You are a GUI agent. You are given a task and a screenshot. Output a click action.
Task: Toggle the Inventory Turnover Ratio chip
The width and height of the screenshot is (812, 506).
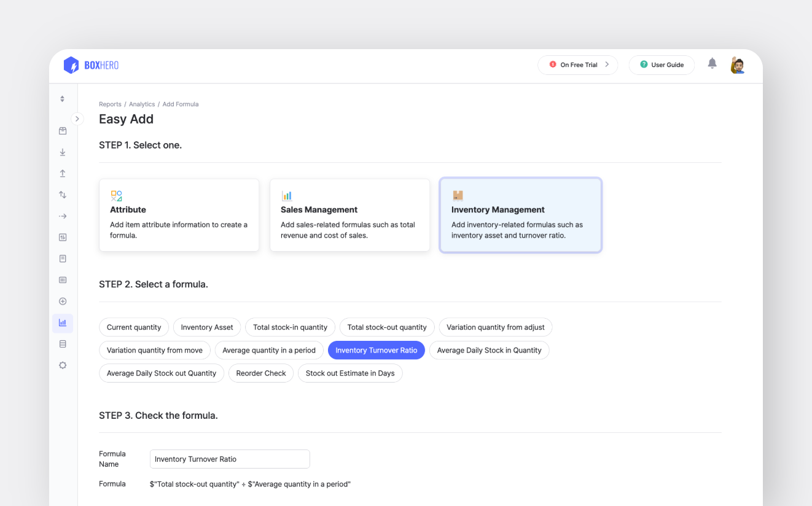[x=377, y=350]
